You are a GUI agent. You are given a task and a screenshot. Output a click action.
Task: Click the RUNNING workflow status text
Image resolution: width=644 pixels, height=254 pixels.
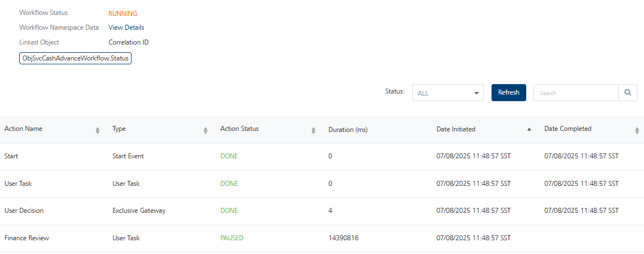point(123,13)
